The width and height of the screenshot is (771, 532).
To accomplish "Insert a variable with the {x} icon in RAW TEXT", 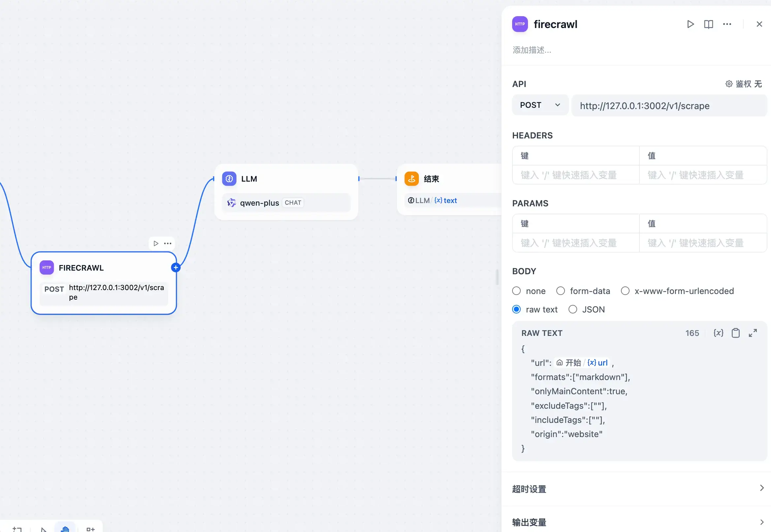I will (718, 333).
